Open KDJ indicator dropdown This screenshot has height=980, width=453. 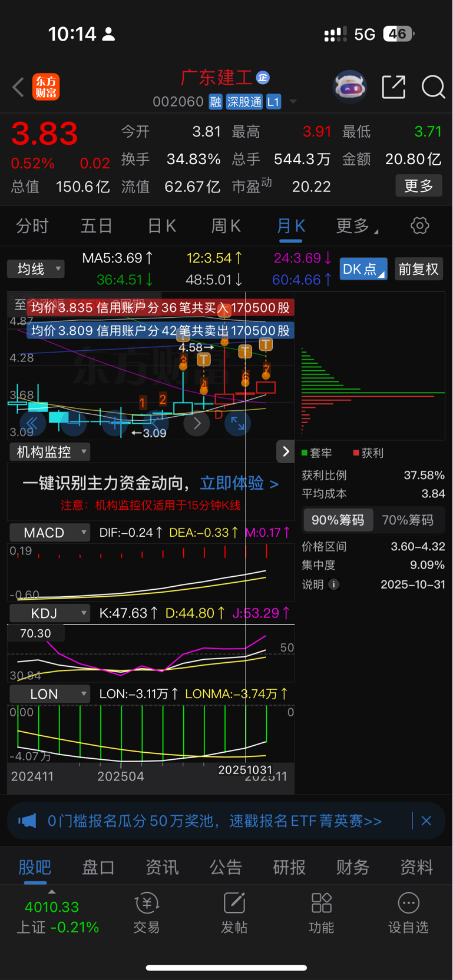pos(49,613)
